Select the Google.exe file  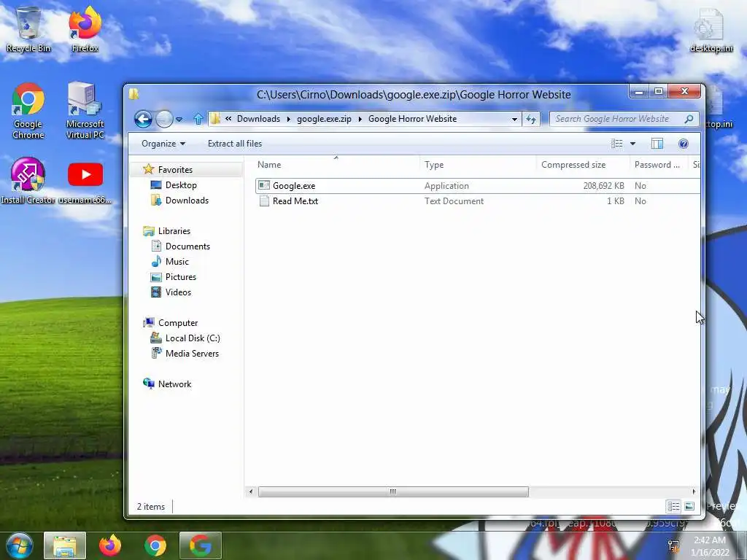pos(293,186)
